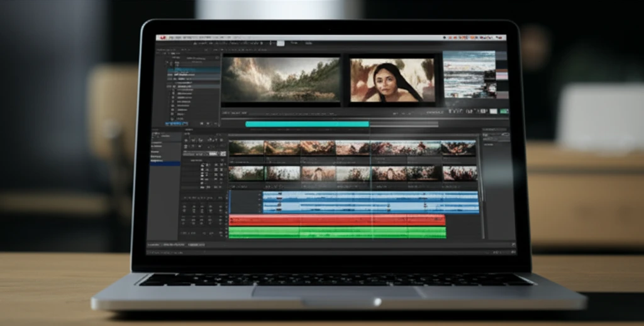Select the red audio clip in the timeline
The height and width of the screenshot is (326, 644).
tap(337, 220)
